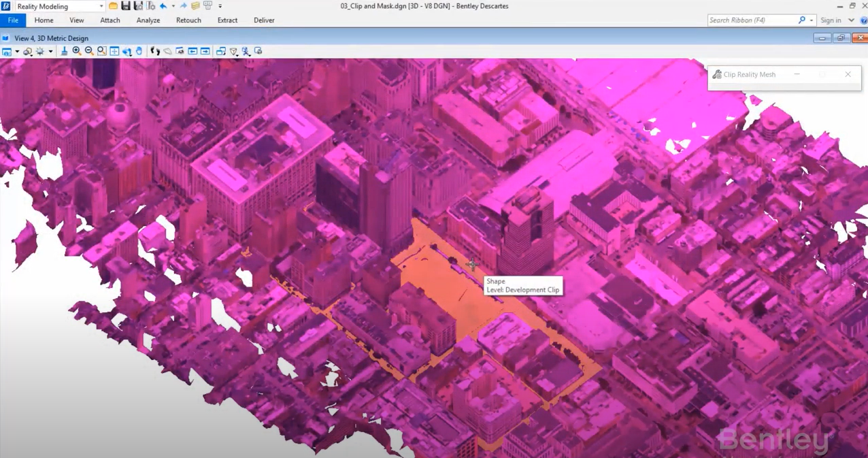Minimize the View 4 window
The height and width of the screenshot is (458, 868).
tap(822, 38)
